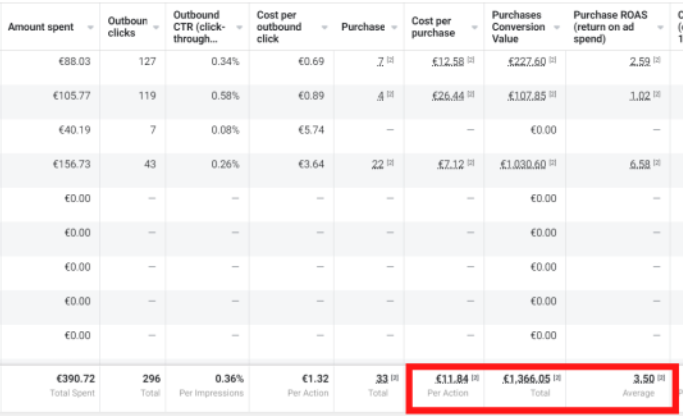This screenshot has width=683, height=416.
Task: Click the 3.50 average ROAS link
Action: click(x=644, y=379)
